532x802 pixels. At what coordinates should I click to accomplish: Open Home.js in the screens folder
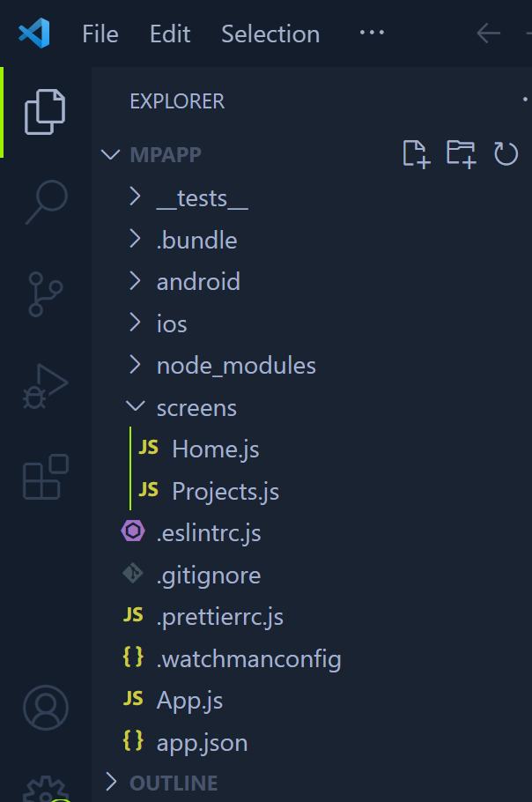coord(215,449)
